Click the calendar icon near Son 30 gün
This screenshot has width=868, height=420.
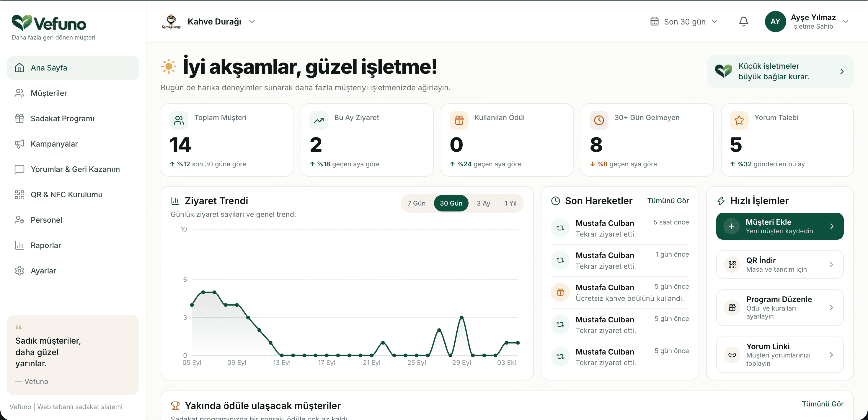click(x=654, y=22)
